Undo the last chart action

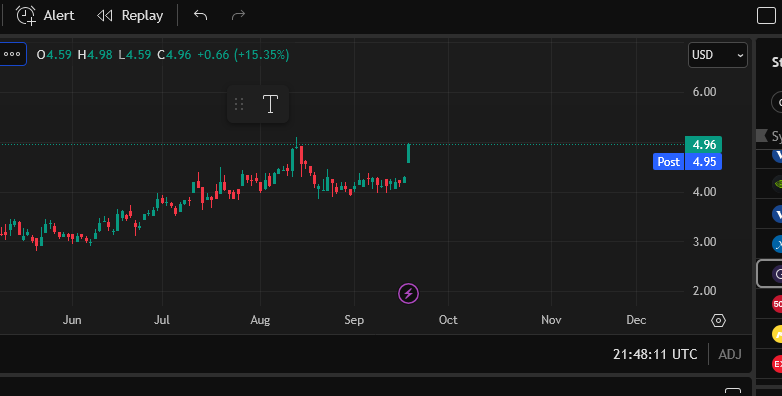tap(200, 15)
